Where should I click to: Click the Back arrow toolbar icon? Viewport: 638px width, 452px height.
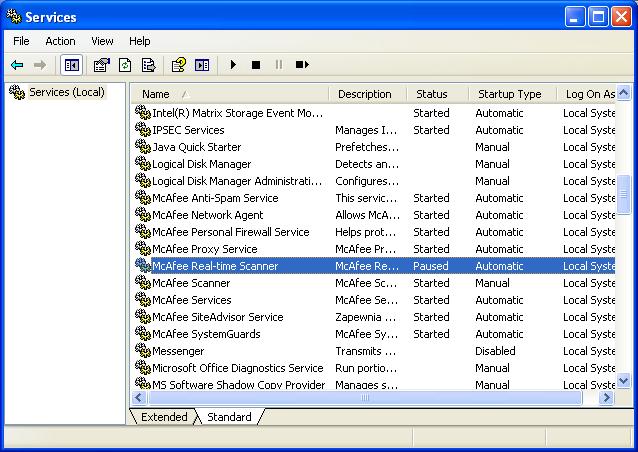[x=17, y=65]
